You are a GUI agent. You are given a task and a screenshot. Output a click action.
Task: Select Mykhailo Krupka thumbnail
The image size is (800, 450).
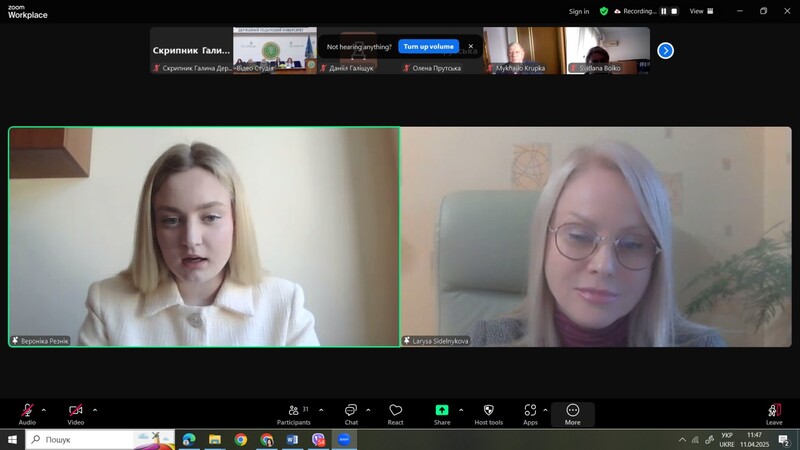click(524, 51)
